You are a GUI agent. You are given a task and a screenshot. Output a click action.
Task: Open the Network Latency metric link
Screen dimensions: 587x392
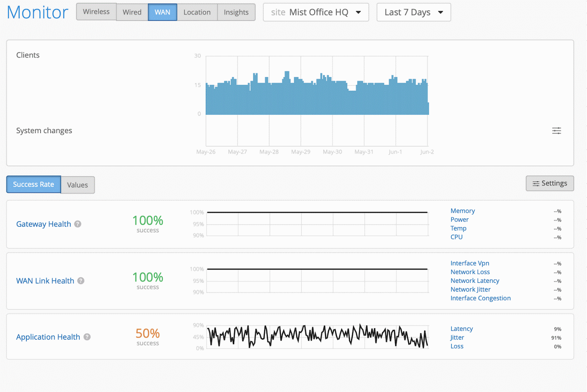pyautogui.click(x=475, y=281)
